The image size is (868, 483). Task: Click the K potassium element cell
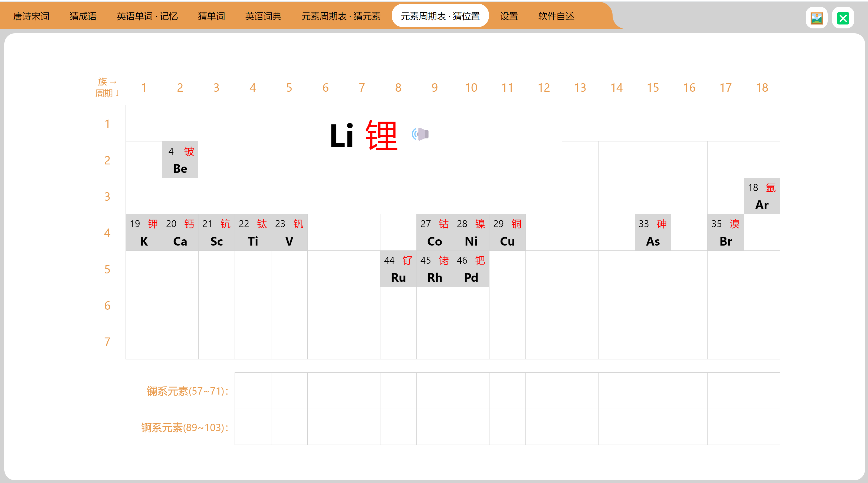(x=144, y=232)
